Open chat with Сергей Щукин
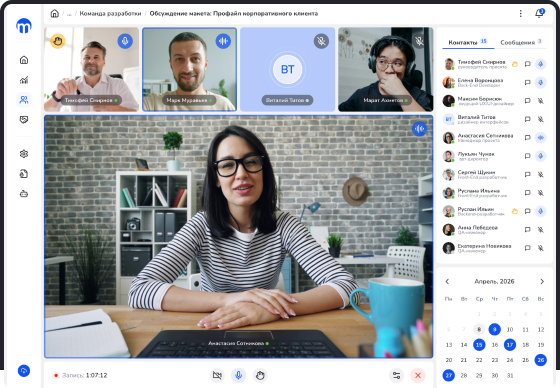This screenshot has width=560, height=388. [528, 175]
